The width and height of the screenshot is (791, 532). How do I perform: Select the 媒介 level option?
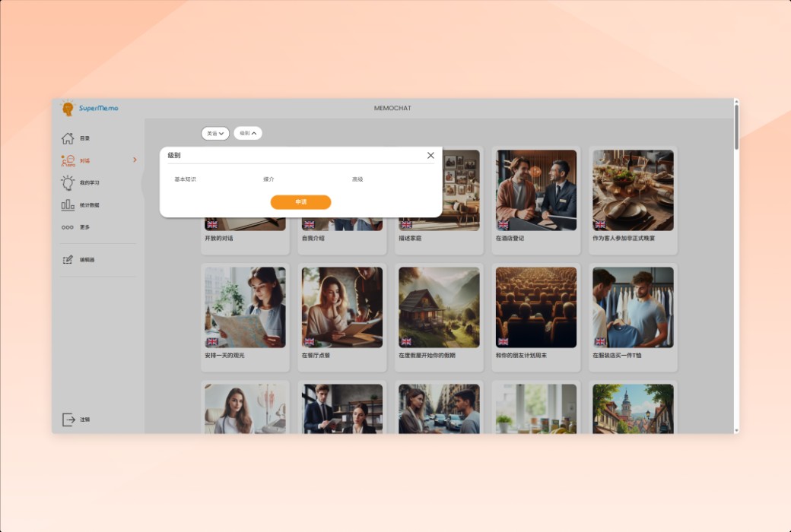[x=268, y=179]
